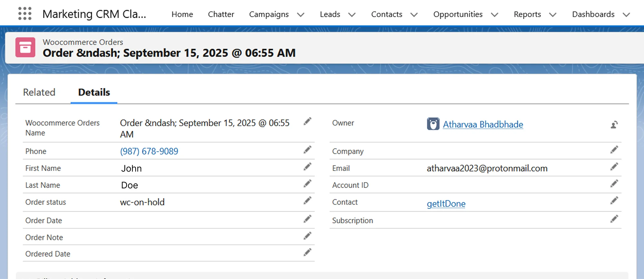
Task: Open the App Launcher grid icon
Action: pyautogui.click(x=25, y=14)
